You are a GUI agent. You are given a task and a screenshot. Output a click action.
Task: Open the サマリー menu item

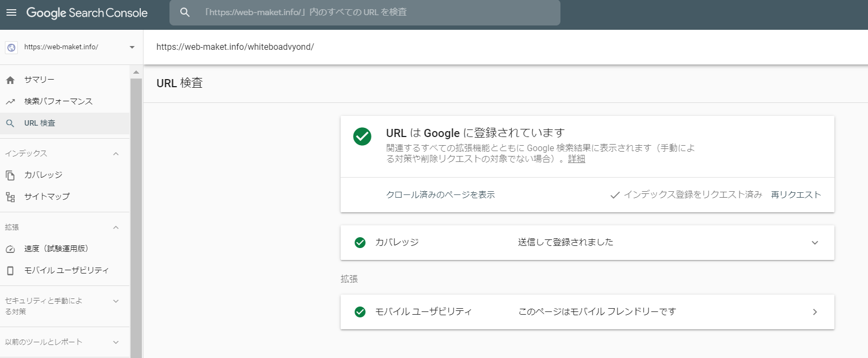click(x=39, y=80)
